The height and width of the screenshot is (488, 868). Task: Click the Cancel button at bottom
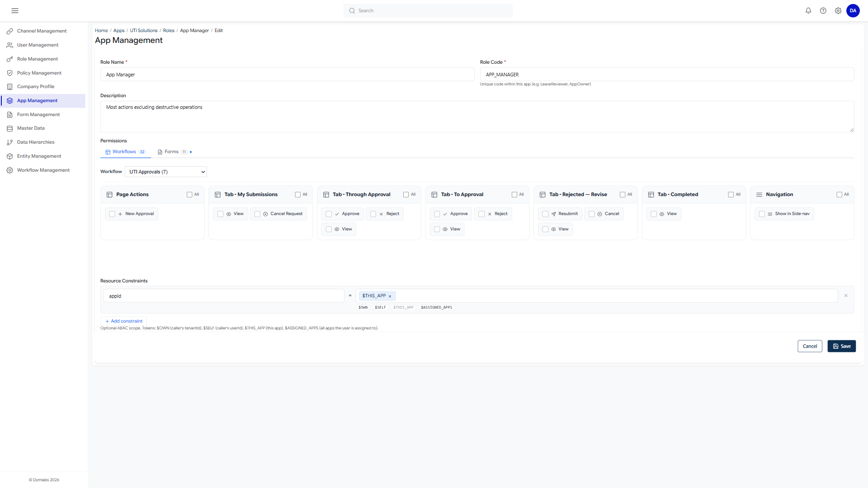tap(810, 346)
